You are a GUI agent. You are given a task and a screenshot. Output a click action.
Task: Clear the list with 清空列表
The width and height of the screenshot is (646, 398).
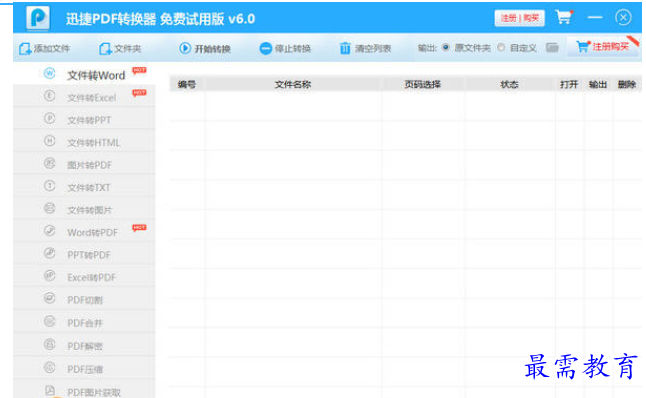coord(365,49)
